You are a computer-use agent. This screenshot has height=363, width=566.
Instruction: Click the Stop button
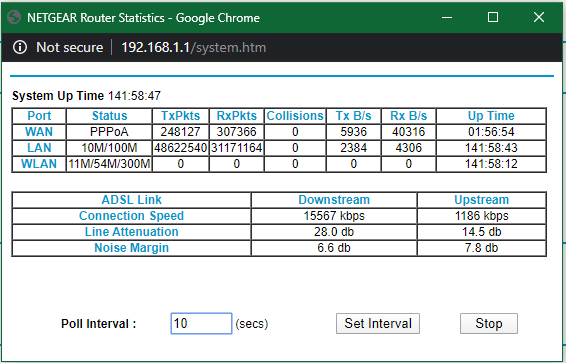coord(489,323)
